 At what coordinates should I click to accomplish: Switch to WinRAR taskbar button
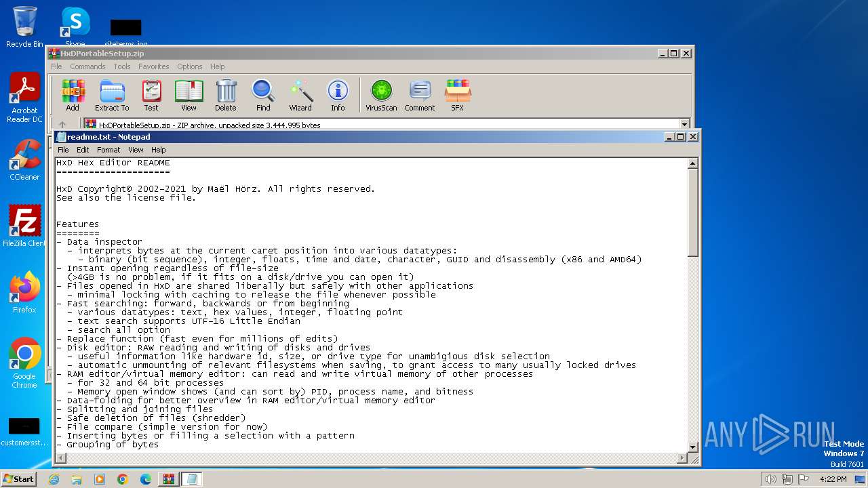tap(169, 479)
